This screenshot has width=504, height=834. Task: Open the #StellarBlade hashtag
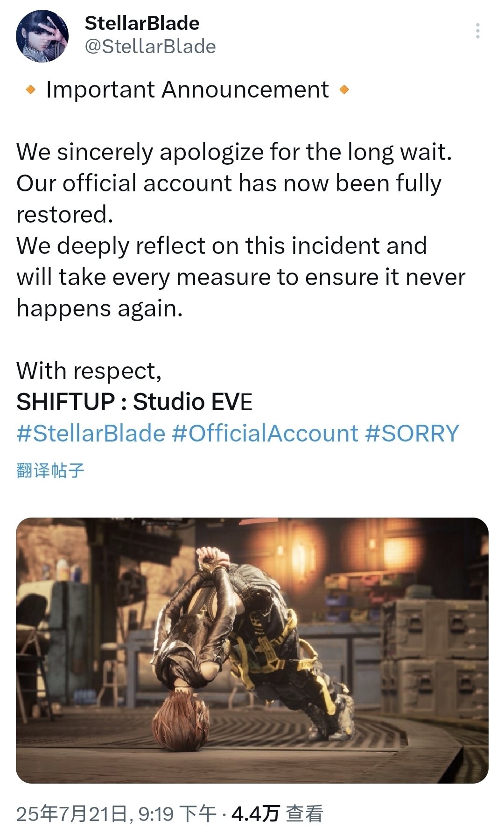coord(91,433)
